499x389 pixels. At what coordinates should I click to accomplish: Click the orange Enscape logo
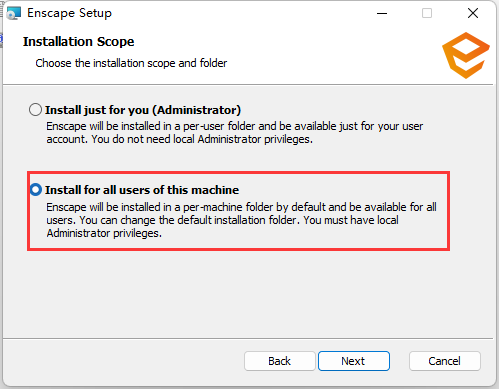click(466, 55)
